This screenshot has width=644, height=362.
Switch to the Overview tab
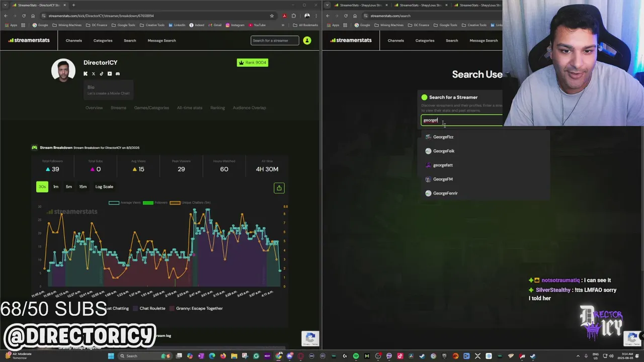(x=94, y=108)
